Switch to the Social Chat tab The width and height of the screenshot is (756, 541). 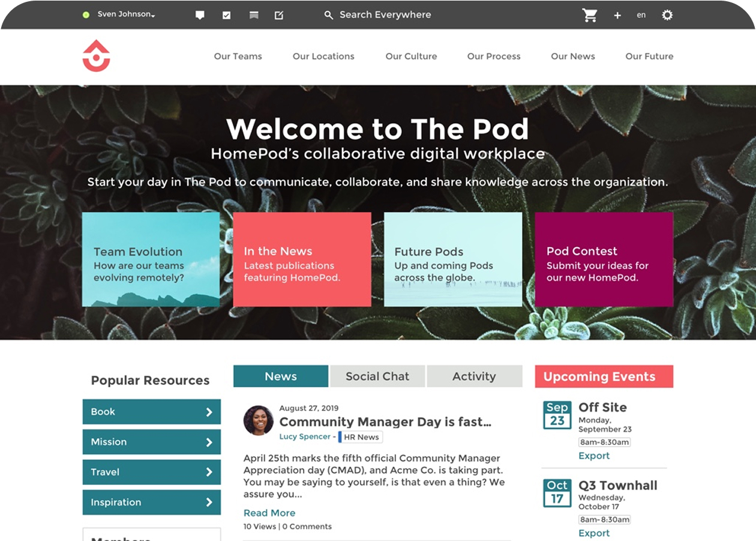click(377, 376)
